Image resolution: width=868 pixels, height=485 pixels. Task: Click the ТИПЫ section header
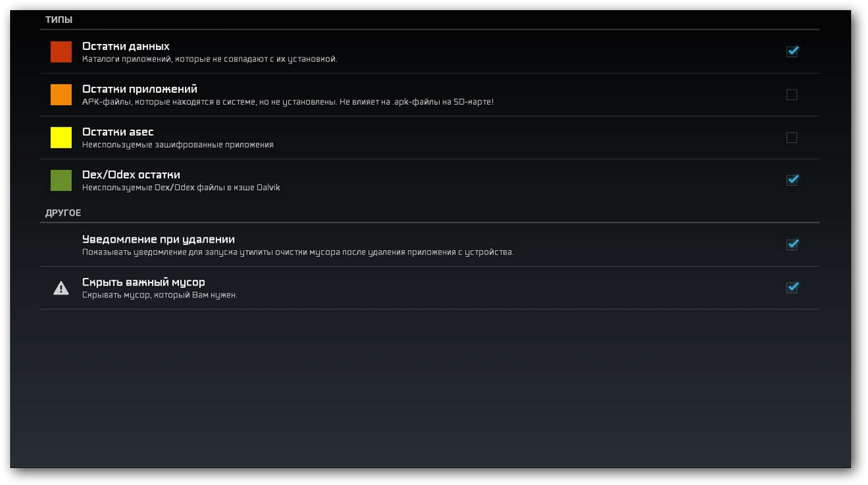[59, 19]
